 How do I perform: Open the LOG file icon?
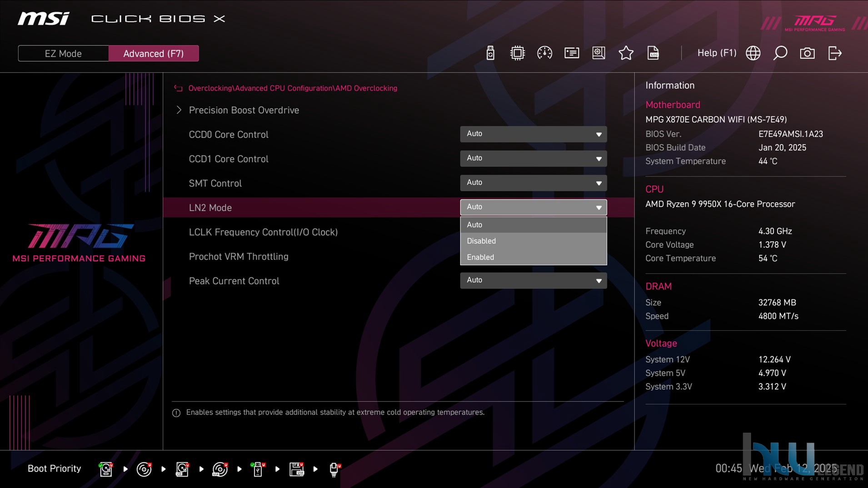(653, 53)
